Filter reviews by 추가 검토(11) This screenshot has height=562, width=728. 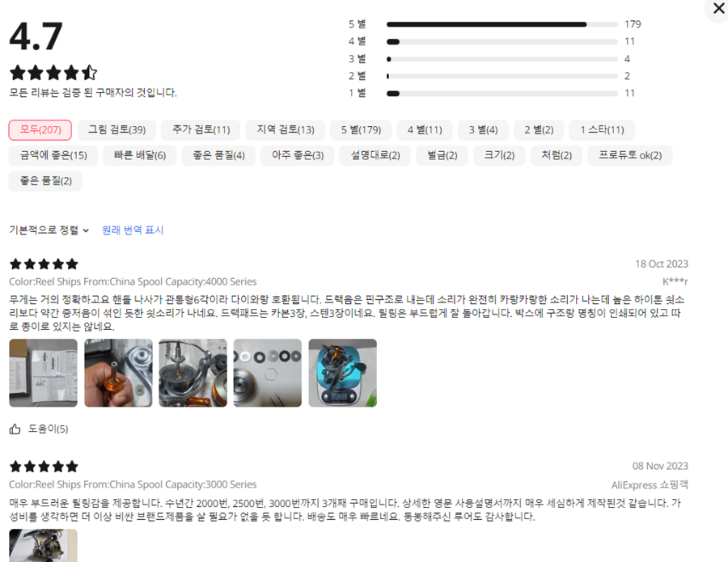pos(201,130)
